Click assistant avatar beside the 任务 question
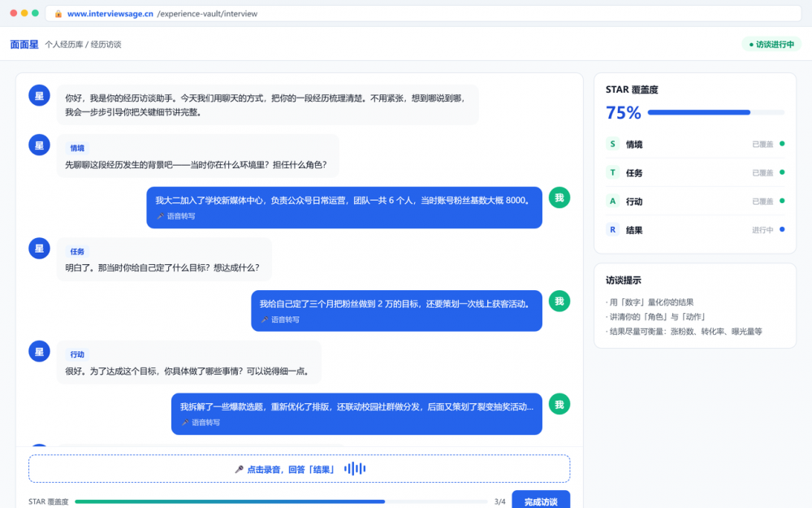The height and width of the screenshot is (508, 812). [39, 248]
